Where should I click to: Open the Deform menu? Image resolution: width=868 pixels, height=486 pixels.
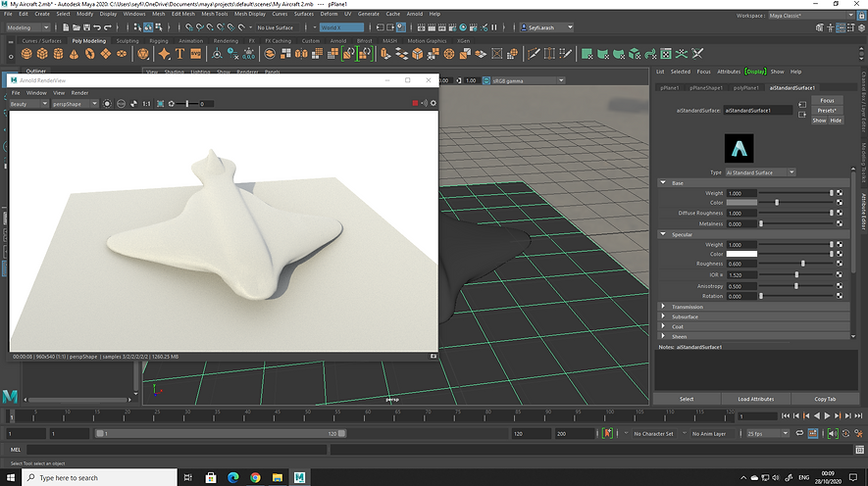coord(329,14)
